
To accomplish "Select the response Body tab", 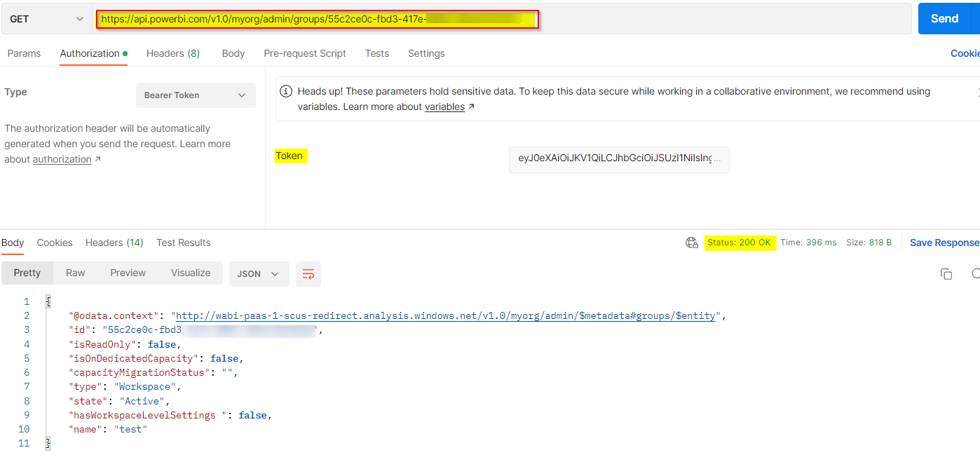I will click(13, 243).
